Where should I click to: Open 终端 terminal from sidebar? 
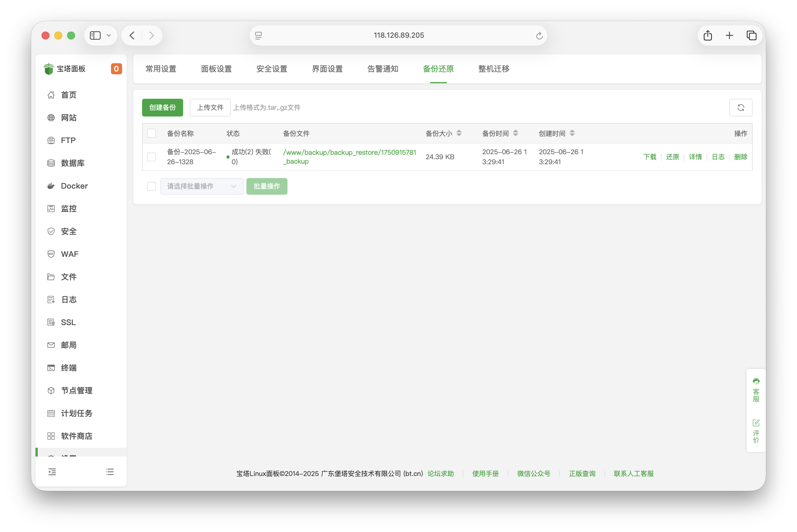[x=68, y=368]
